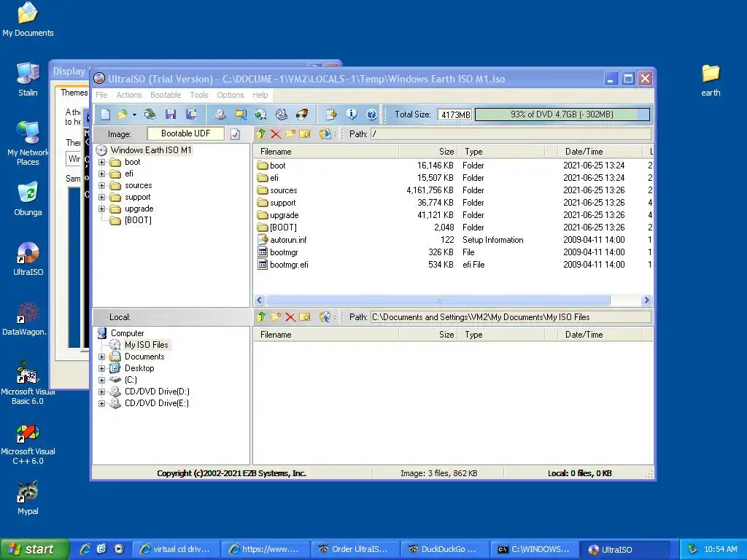
Task: Click the image Path field showing /
Action: 511,134
